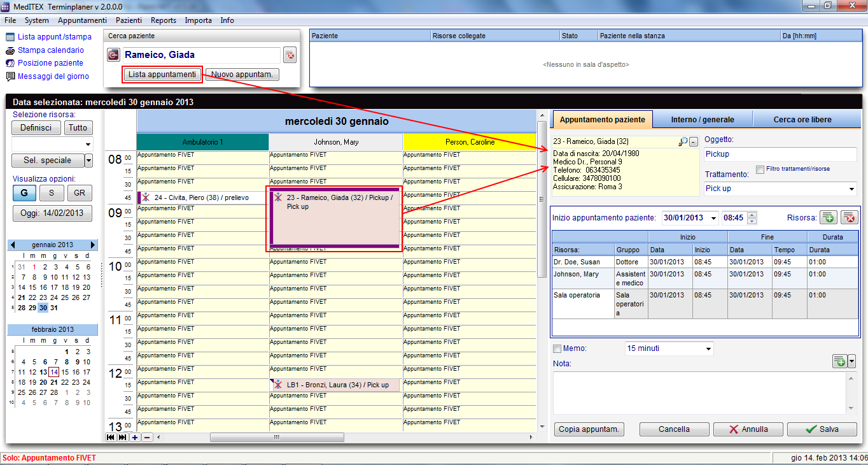Click the Messaggi del giorno speech-bubble icon
Image resolution: width=868 pixels, height=465 pixels.
[10, 76]
